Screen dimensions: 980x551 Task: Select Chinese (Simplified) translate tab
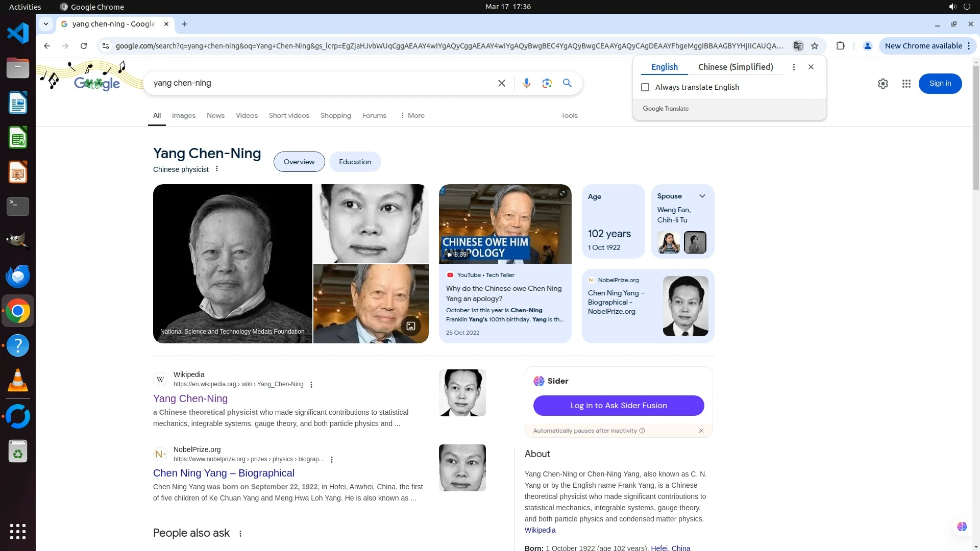735,67
